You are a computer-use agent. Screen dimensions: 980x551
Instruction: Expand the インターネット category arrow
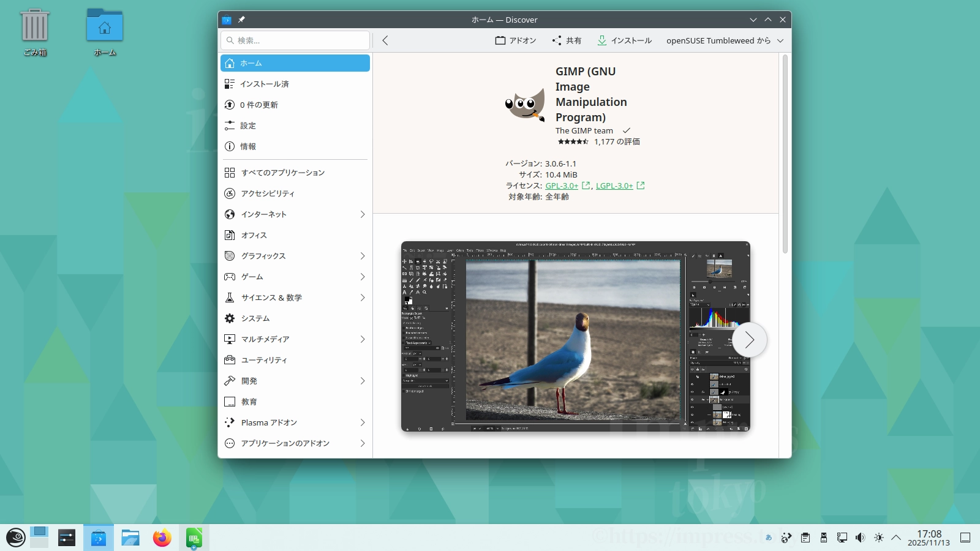point(363,214)
